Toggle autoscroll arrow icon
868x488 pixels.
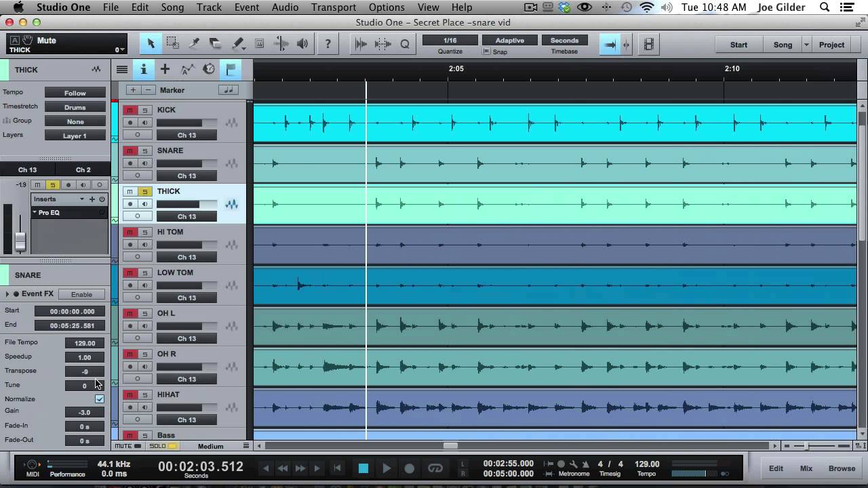point(610,45)
